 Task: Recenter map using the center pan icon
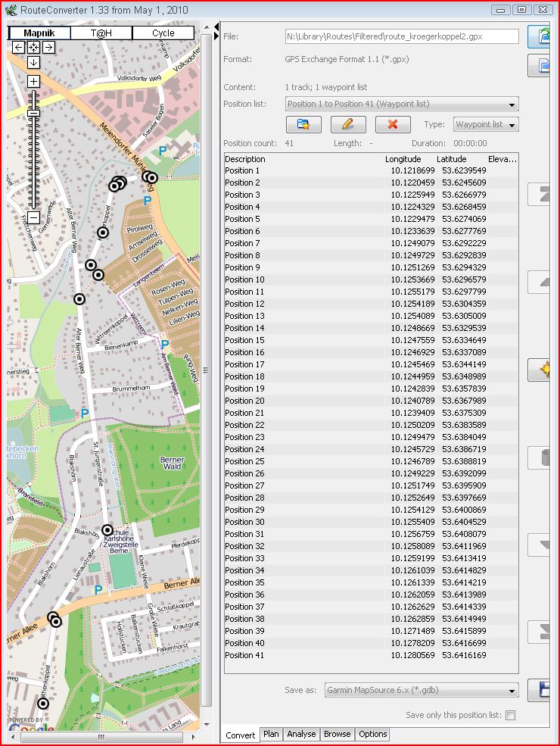(x=33, y=48)
